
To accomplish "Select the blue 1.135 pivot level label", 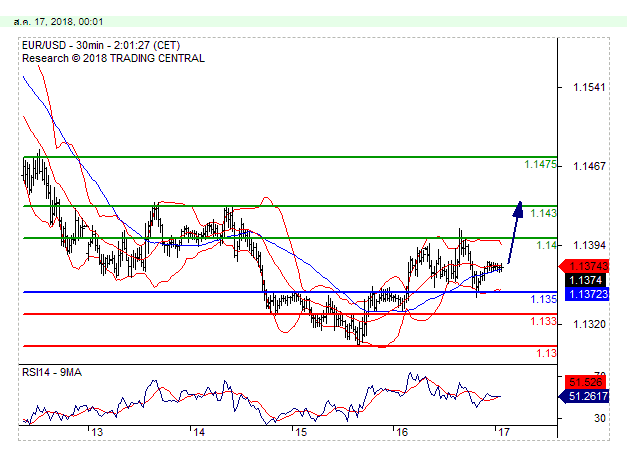I will coord(543,299).
